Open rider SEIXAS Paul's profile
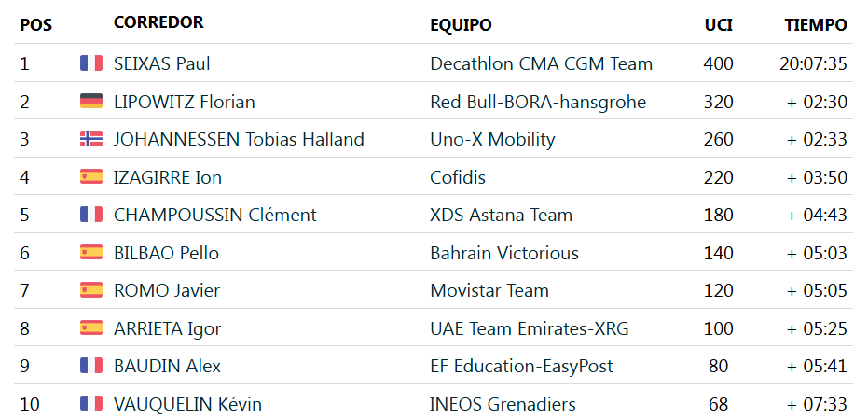The image size is (868, 418). (x=161, y=63)
